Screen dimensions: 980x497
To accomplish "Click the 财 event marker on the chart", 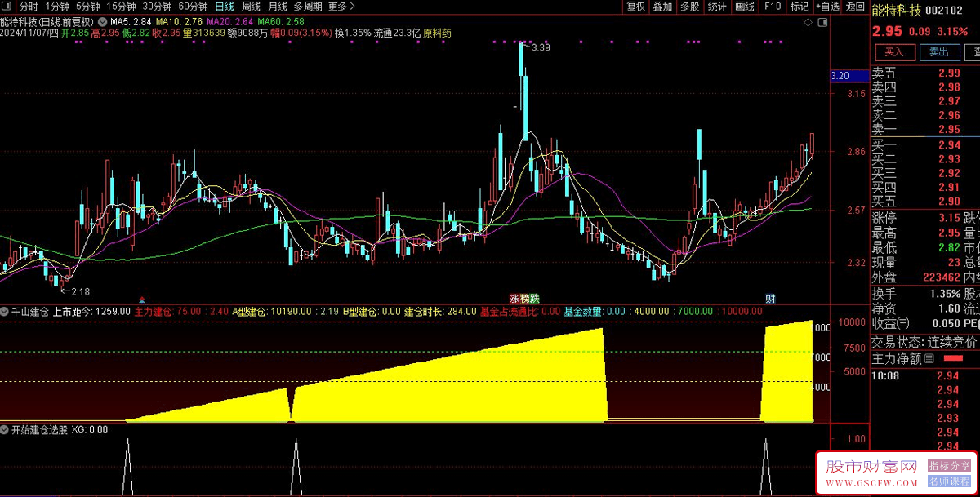I will tap(770, 299).
